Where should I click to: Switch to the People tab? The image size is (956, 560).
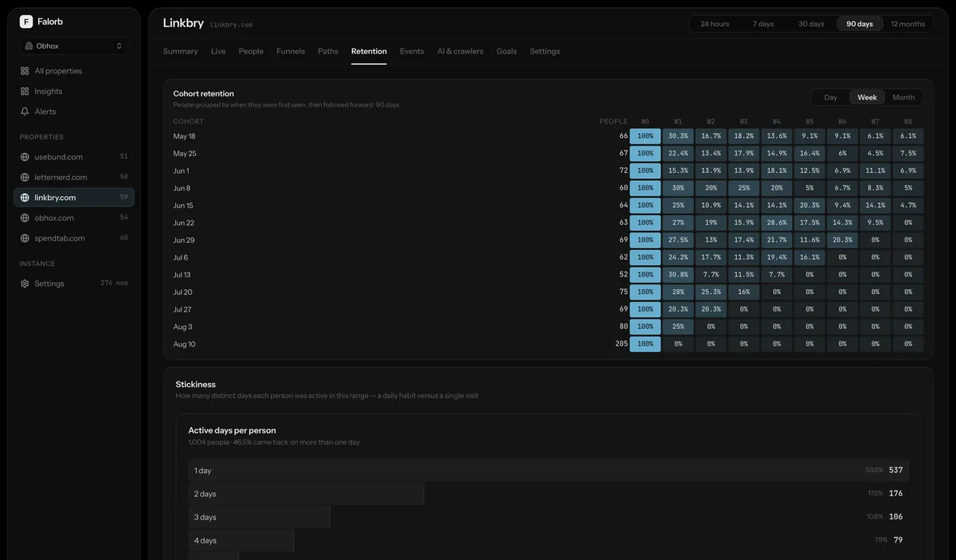pos(251,51)
